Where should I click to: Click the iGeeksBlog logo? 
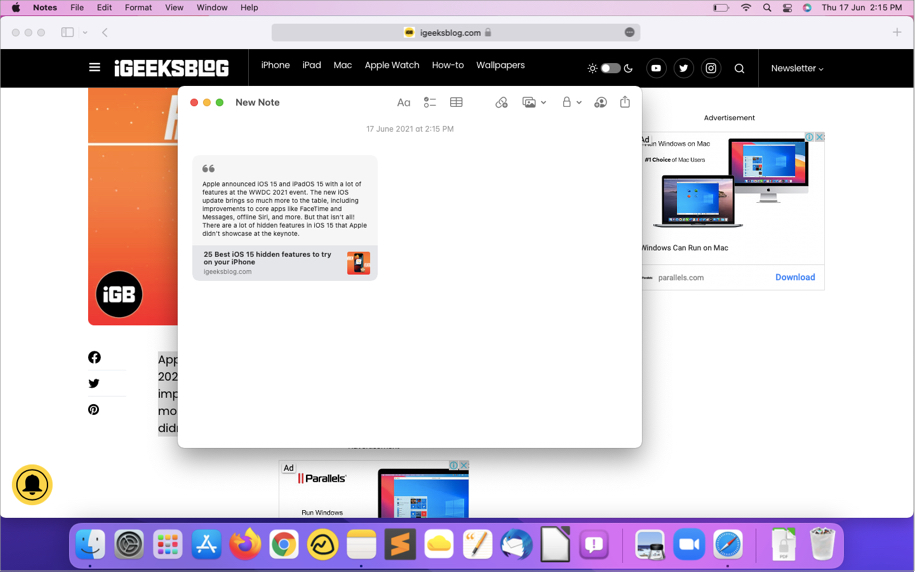point(172,68)
